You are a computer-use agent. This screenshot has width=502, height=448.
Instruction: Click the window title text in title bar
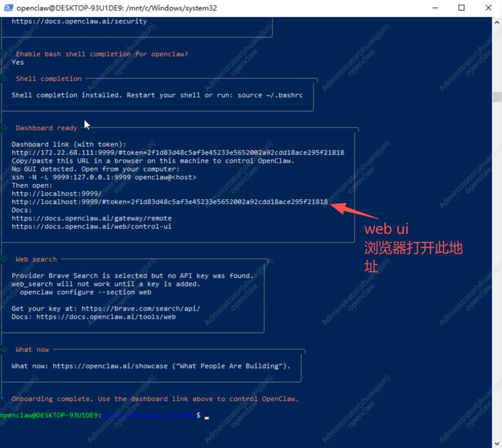click(x=117, y=8)
